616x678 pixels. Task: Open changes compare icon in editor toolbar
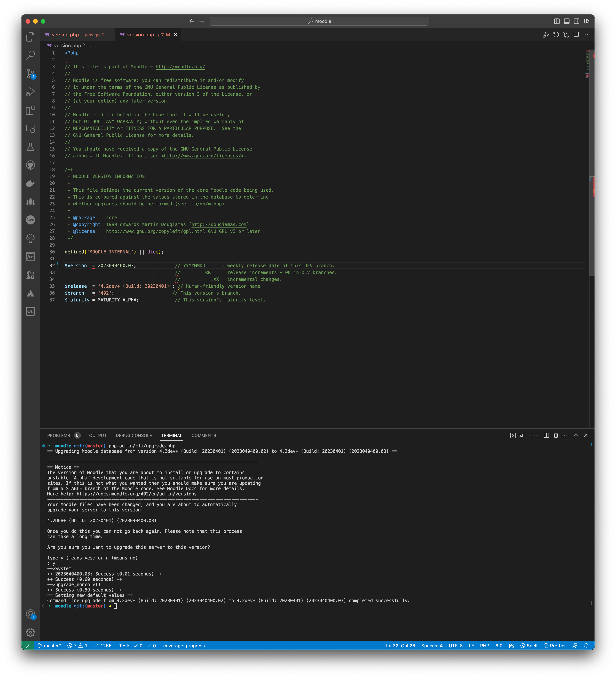pos(566,35)
